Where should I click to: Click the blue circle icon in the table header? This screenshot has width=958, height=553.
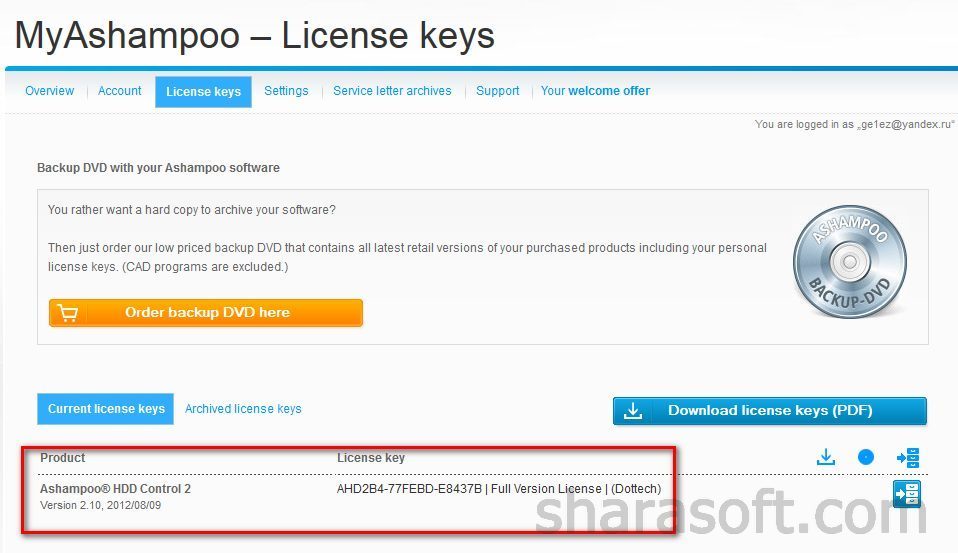point(866,457)
